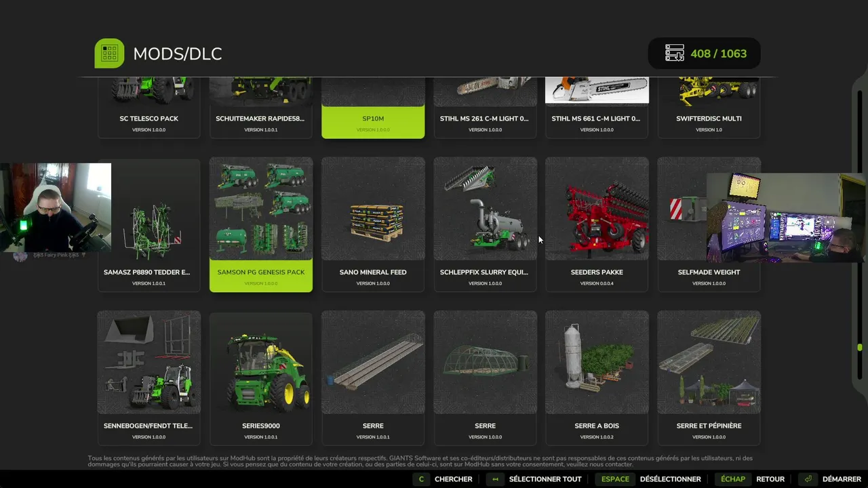Click SÉLECTIONNER TOUT button
Viewport: 868px width, 488px height.
[545, 479]
